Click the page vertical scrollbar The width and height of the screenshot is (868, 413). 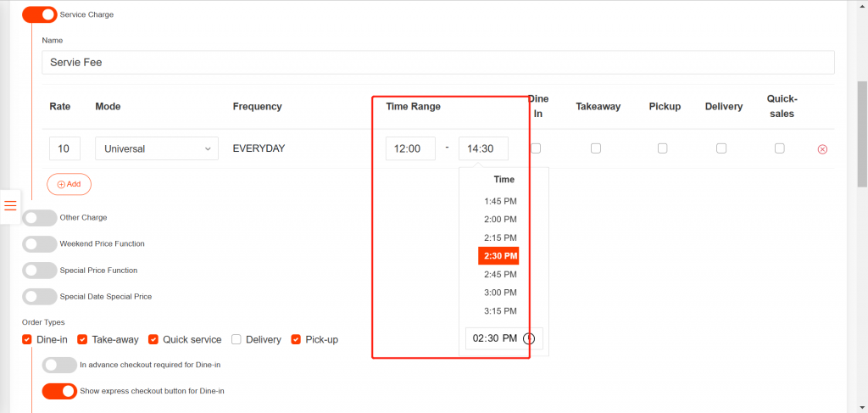pos(862,134)
